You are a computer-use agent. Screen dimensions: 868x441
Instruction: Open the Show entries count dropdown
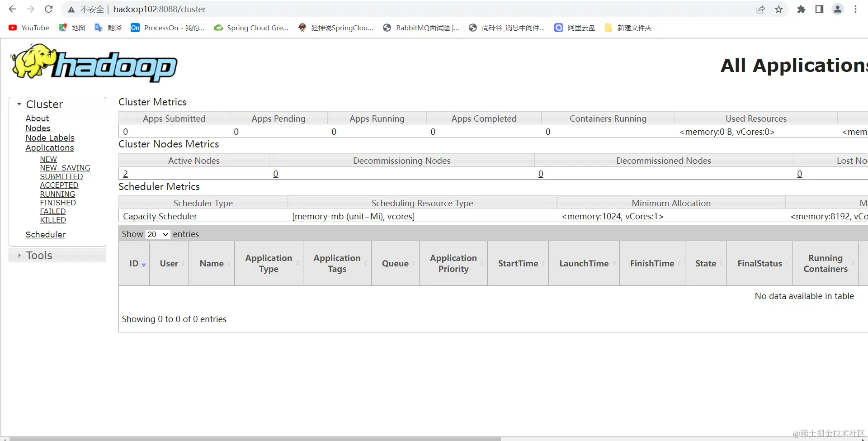coord(158,234)
